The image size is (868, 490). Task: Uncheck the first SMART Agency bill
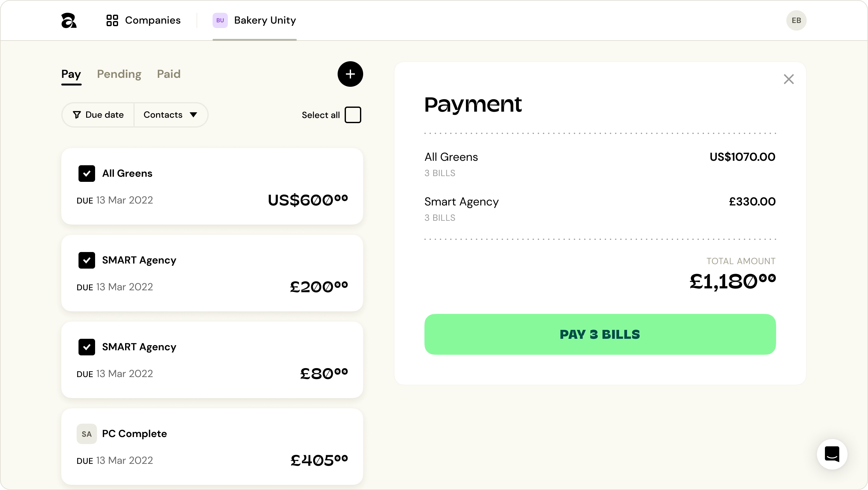(86, 260)
